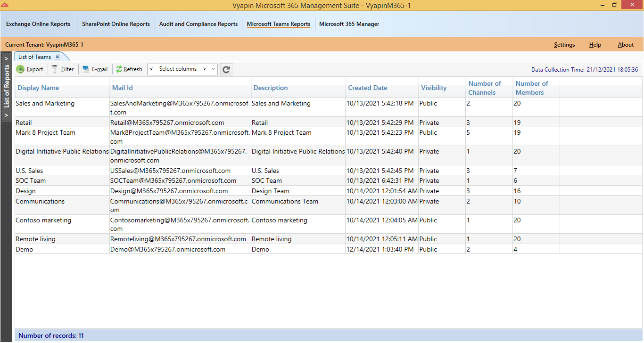
Task: Open Microsoft 365 Manager menu
Action: coord(349,24)
